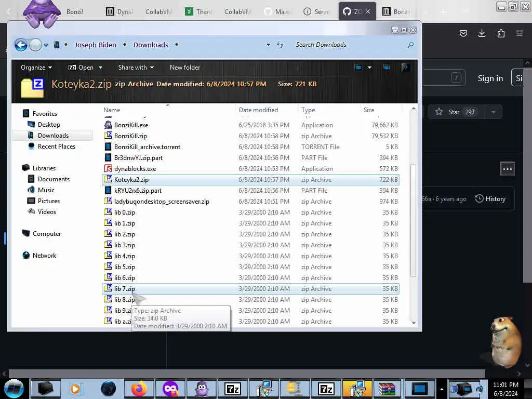This screenshot has height=399, width=532.
Task: Select Libraries in navigation pane
Action: point(44,168)
